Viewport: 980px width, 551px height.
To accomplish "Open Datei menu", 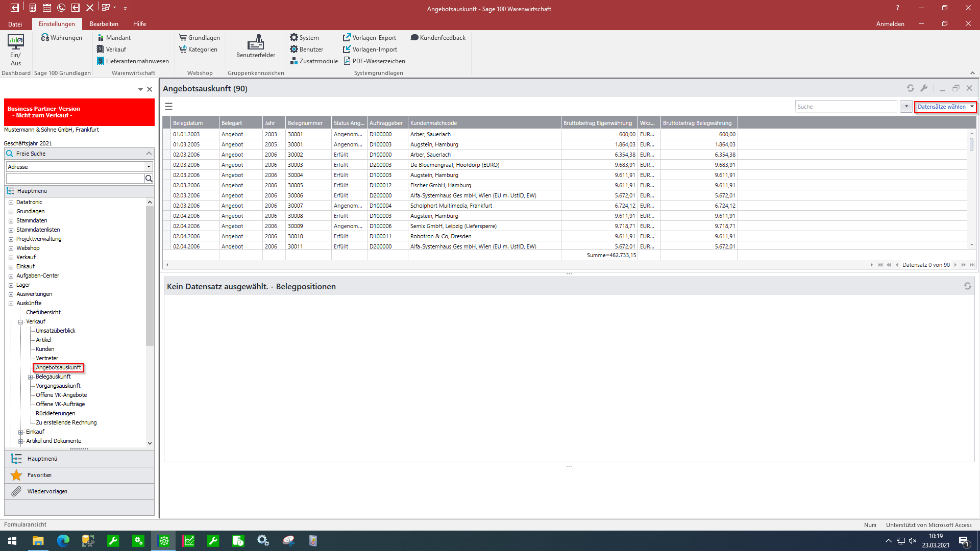I will (15, 24).
